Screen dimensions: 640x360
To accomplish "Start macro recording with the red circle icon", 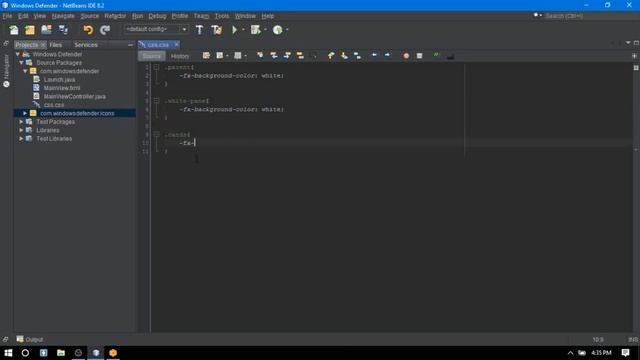I will [406, 56].
